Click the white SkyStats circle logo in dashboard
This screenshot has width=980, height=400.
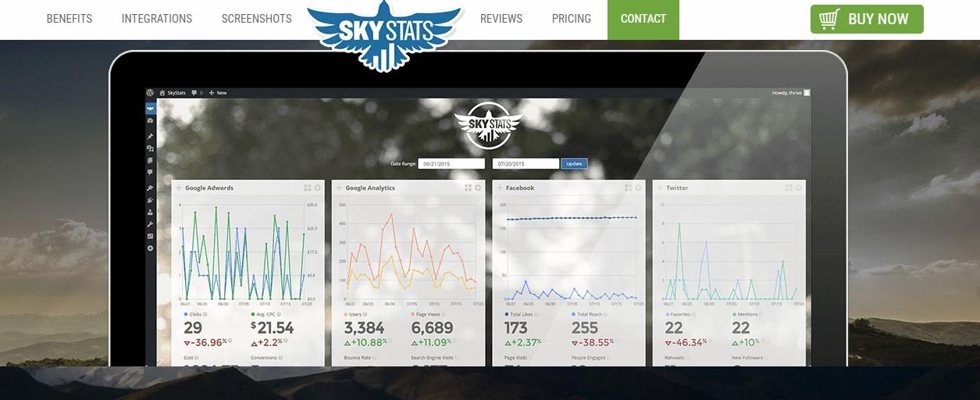pyautogui.click(x=489, y=125)
